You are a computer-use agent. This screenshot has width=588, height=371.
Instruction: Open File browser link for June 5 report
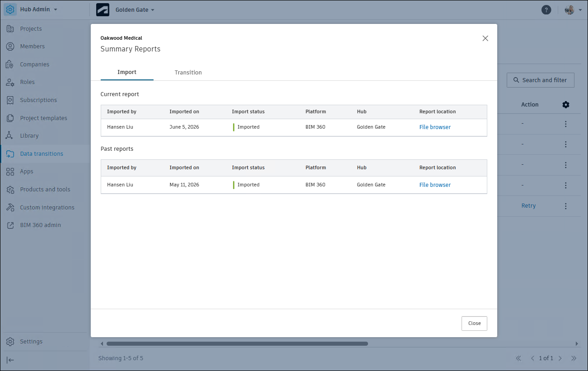point(435,127)
